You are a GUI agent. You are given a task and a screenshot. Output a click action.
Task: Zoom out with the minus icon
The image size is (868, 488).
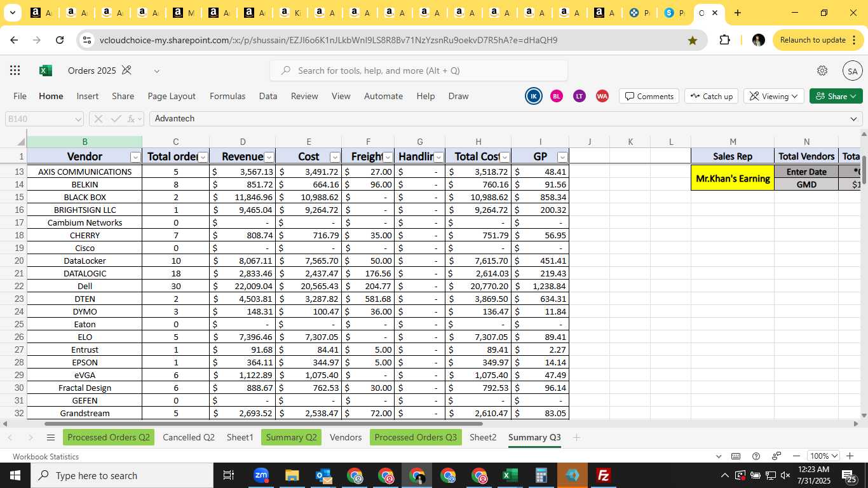point(796,456)
